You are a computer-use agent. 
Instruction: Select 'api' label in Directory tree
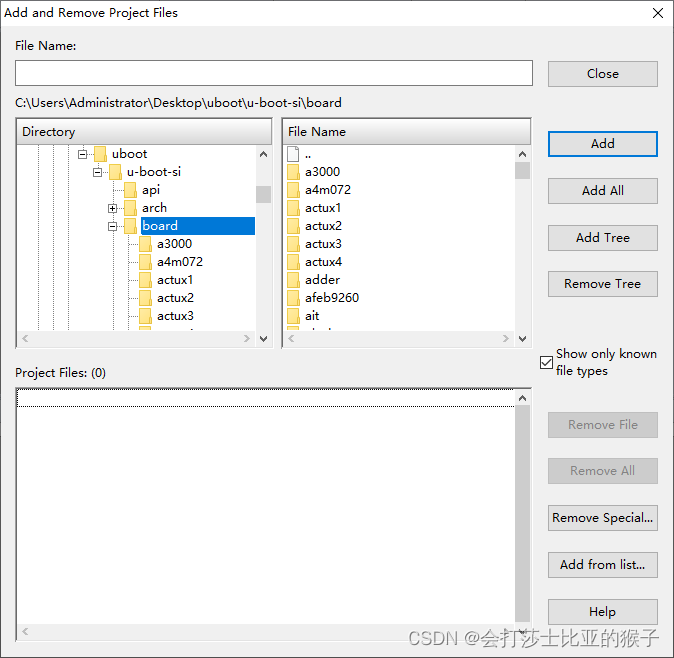[x=151, y=190]
